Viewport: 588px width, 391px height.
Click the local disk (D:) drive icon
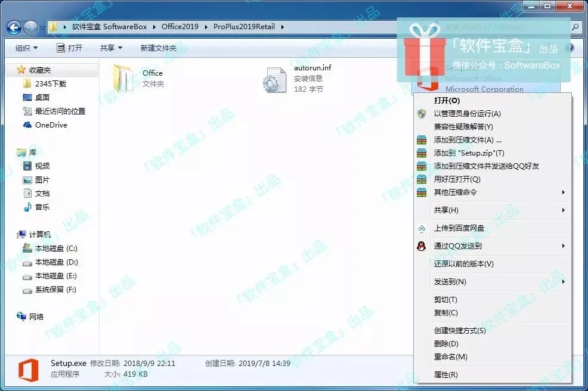coord(27,262)
